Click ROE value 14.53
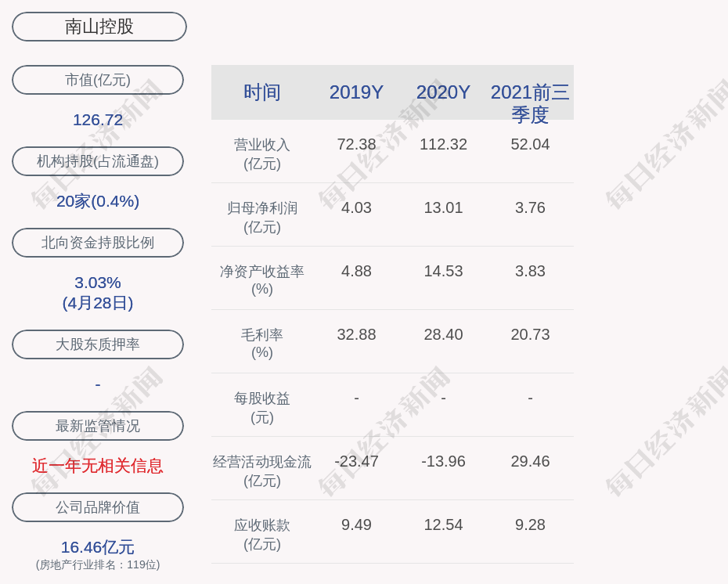728x584 pixels. click(443, 271)
